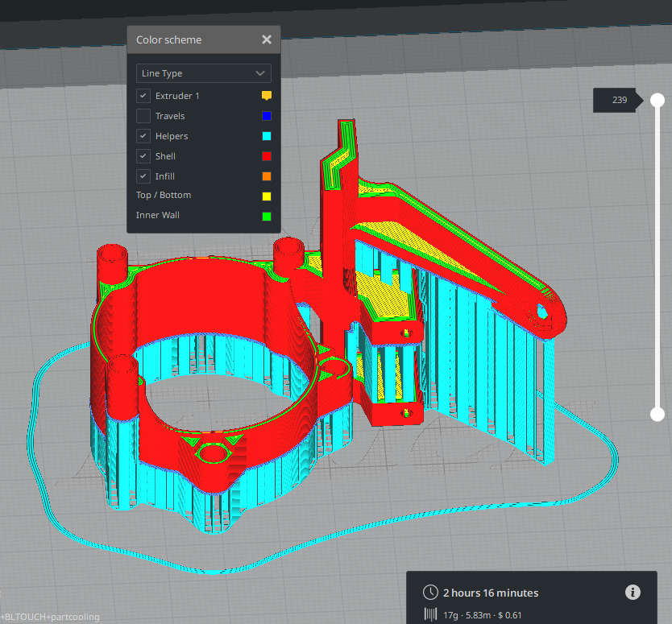Disable the Infill checkbox
The height and width of the screenshot is (624, 672).
pyautogui.click(x=143, y=176)
